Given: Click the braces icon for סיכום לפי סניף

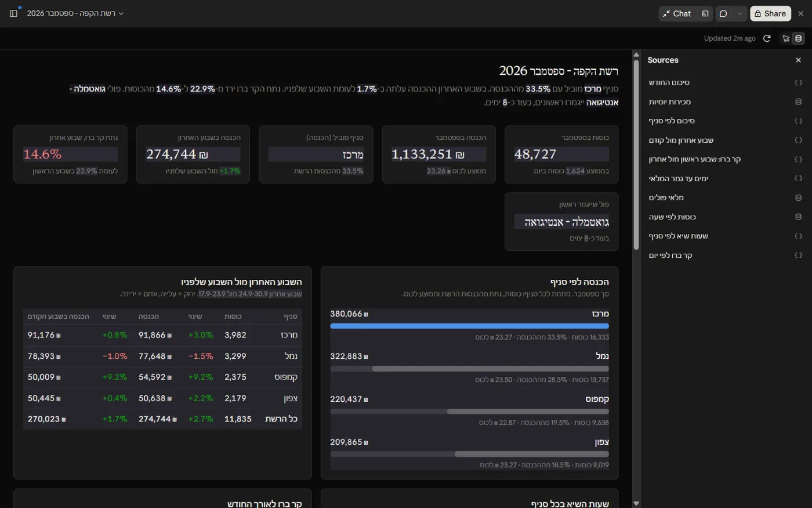Looking at the screenshot, I should [798, 121].
